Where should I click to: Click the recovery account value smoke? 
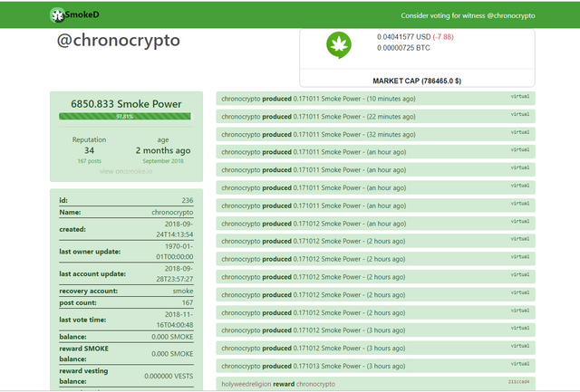click(x=183, y=291)
